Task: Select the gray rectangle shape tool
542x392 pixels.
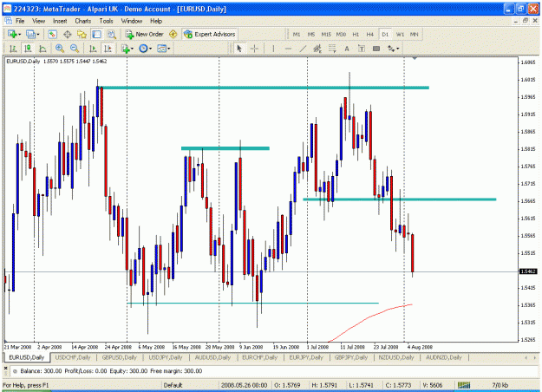Action: coord(376,49)
